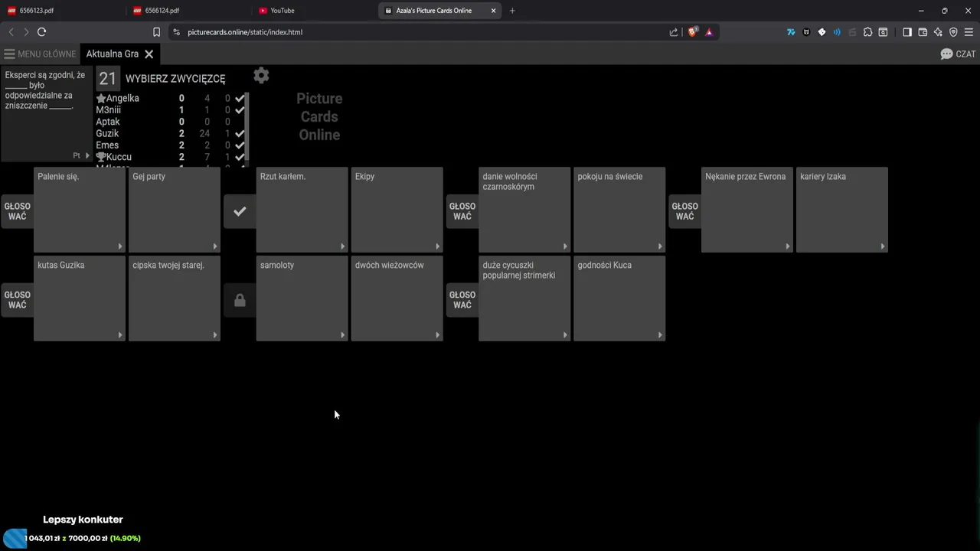Screen dimensions: 980x551
Task: Open the MENU GŁÓWNE hamburger menu
Action: click(40, 54)
